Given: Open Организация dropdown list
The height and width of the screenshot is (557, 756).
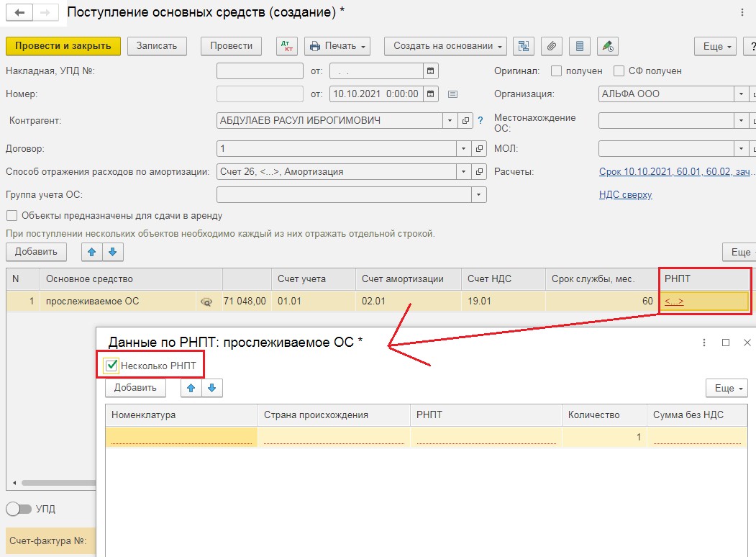Looking at the screenshot, I should [741, 94].
